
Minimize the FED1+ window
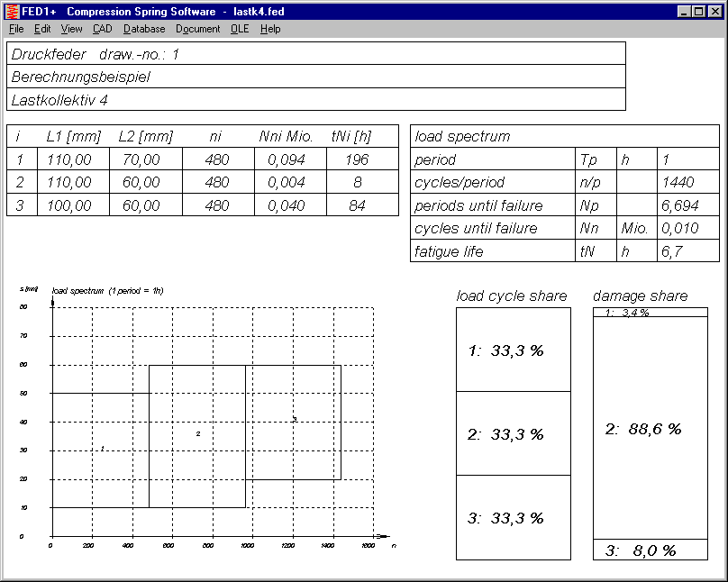(683, 12)
